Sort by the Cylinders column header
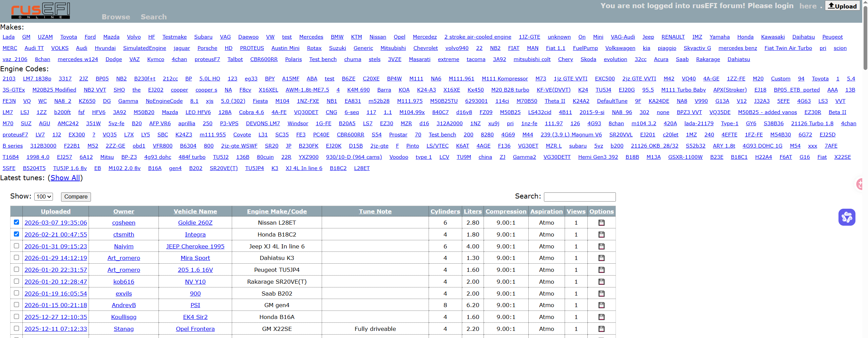This screenshot has width=868, height=338. coord(445,211)
